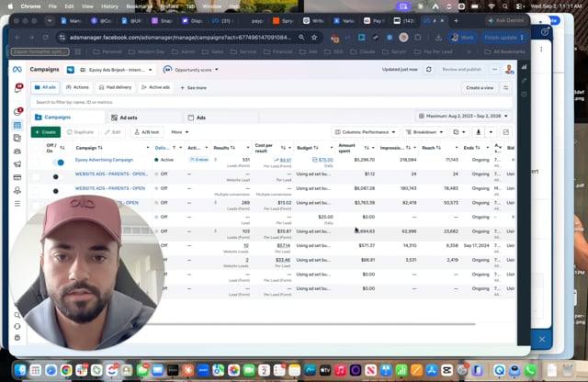Click the Chrome downloads icon
This screenshot has width=588, height=382.
pyautogui.click(x=438, y=38)
